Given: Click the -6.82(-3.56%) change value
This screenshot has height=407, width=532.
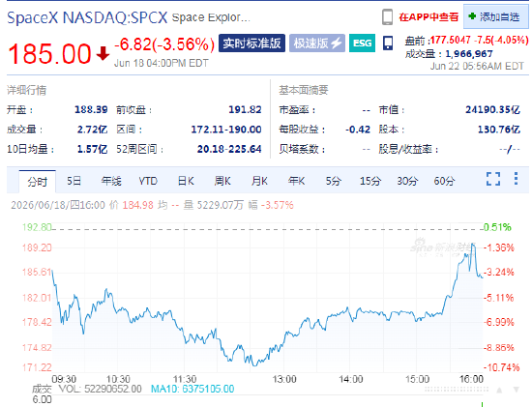Looking at the screenshot, I should [164, 44].
